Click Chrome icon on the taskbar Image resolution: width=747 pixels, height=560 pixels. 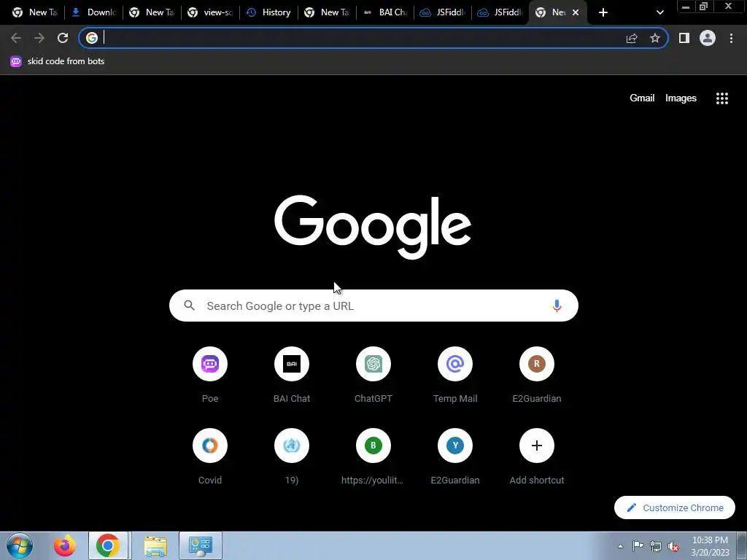pos(108,545)
